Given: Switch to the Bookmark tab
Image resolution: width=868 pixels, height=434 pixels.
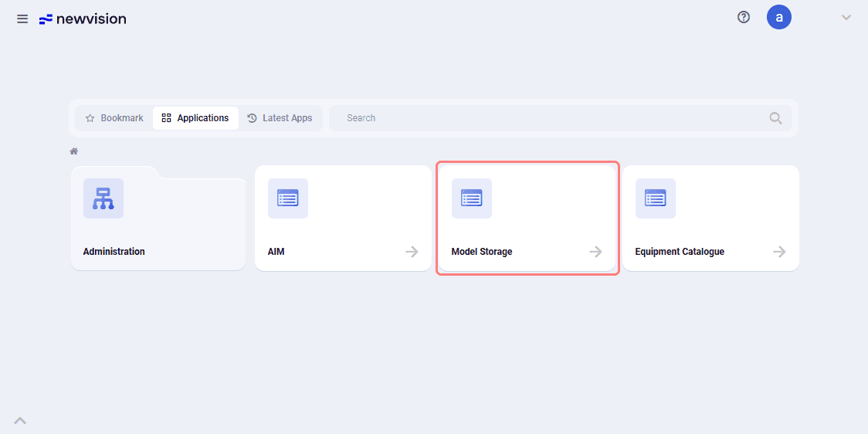Looking at the screenshot, I should pos(114,118).
